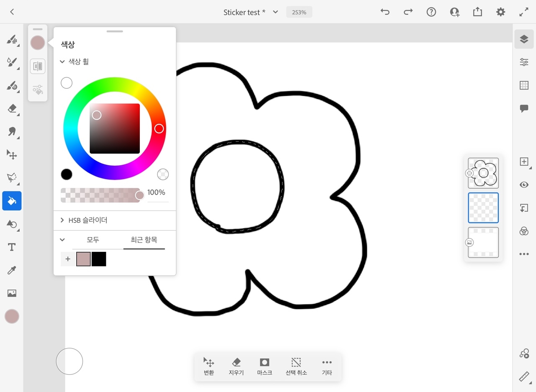Image resolution: width=536 pixels, height=392 pixels.
Task: Select the white background layer thumbnail
Action: pos(483,243)
